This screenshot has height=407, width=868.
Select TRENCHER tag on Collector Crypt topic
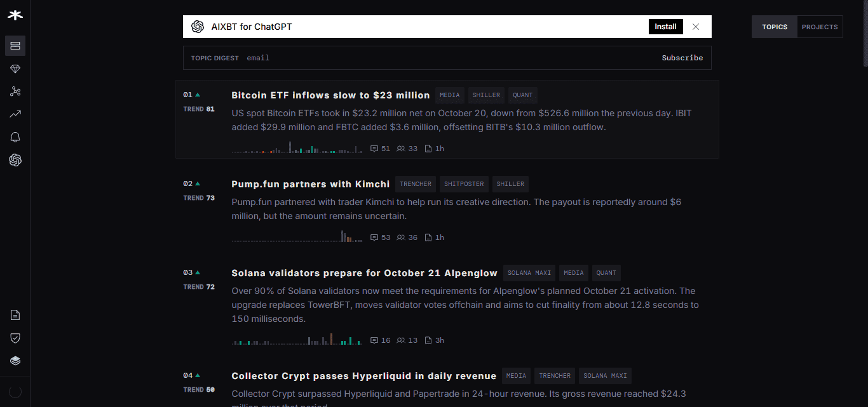pos(555,376)
